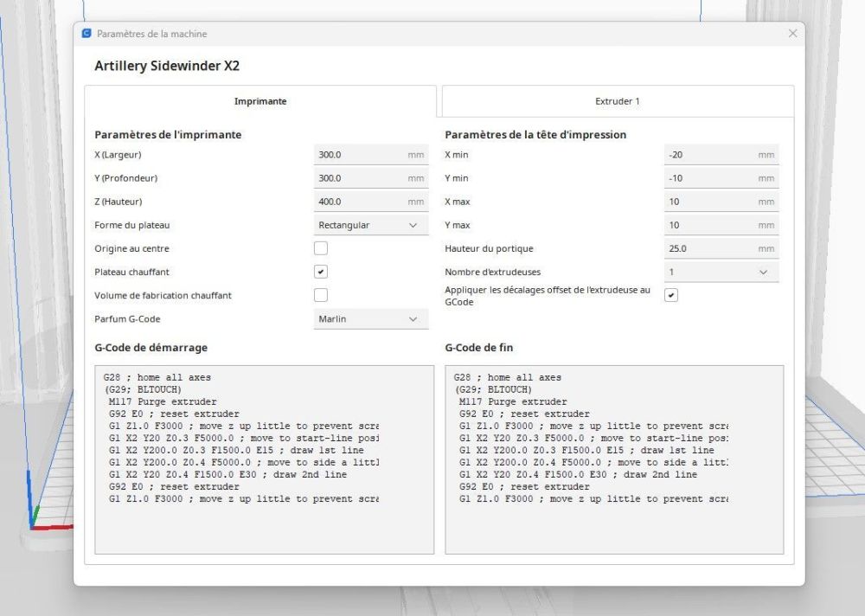Click the 'Paramètres de la tête d'impression' heading
The image size is (865, 616).
535,135
